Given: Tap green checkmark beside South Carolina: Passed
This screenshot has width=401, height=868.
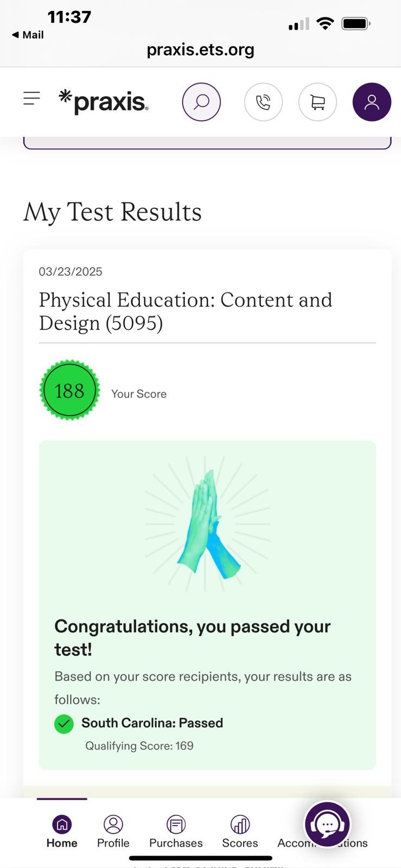Looking at the screenshot, I should tap(64, 724).
